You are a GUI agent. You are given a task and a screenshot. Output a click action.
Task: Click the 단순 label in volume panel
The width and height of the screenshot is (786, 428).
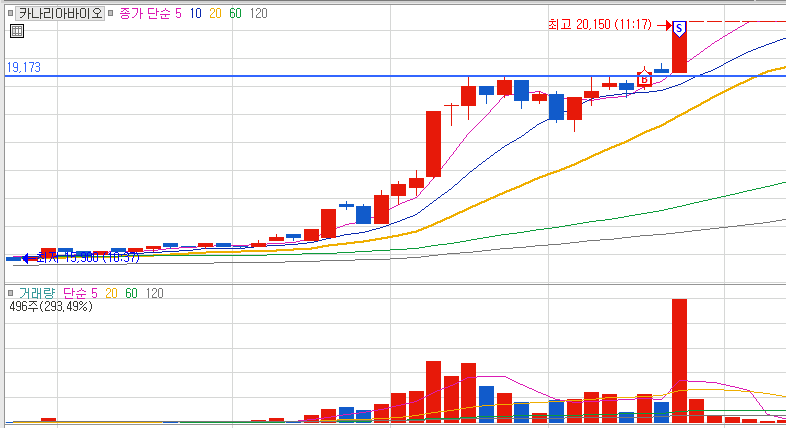click(x=76, y=293)
